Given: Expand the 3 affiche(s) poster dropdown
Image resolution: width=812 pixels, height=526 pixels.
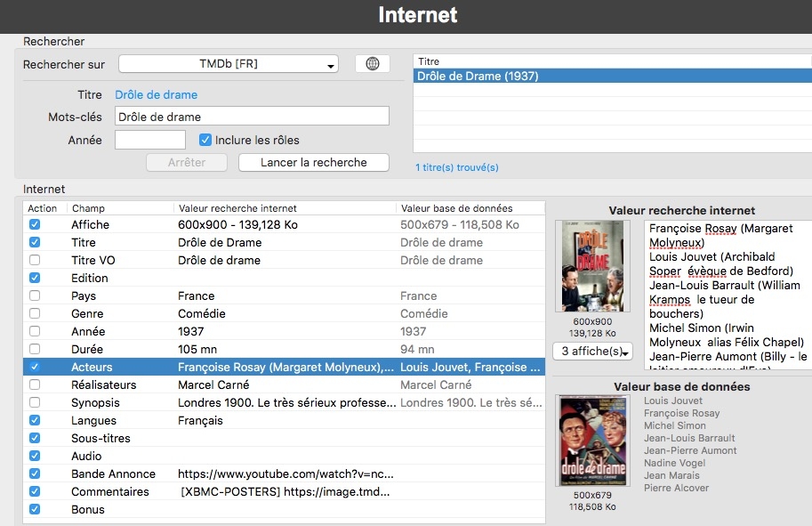Looking at the screenshot, I should 592,352.
